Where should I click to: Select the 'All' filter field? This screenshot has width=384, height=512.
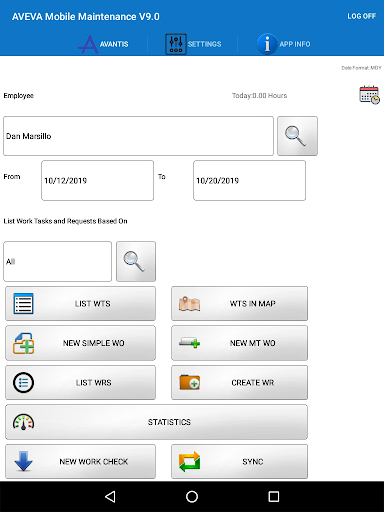[x=57, y=261]
